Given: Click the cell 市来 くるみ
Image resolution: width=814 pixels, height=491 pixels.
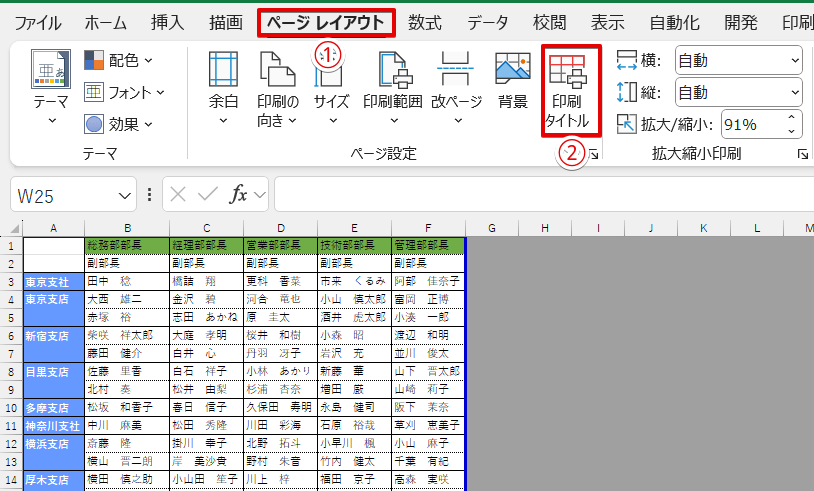Looking at the screenshot, I should point(355,281).
